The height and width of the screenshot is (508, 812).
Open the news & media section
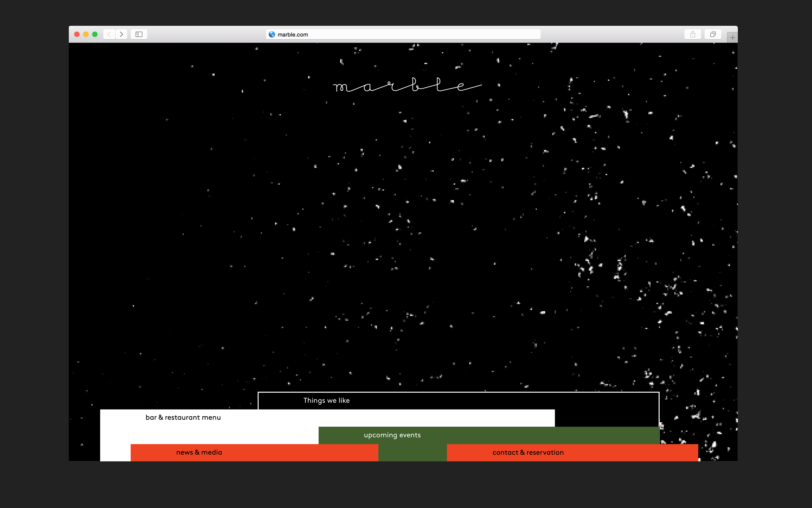pyautogui.click(x=199, y=452)
